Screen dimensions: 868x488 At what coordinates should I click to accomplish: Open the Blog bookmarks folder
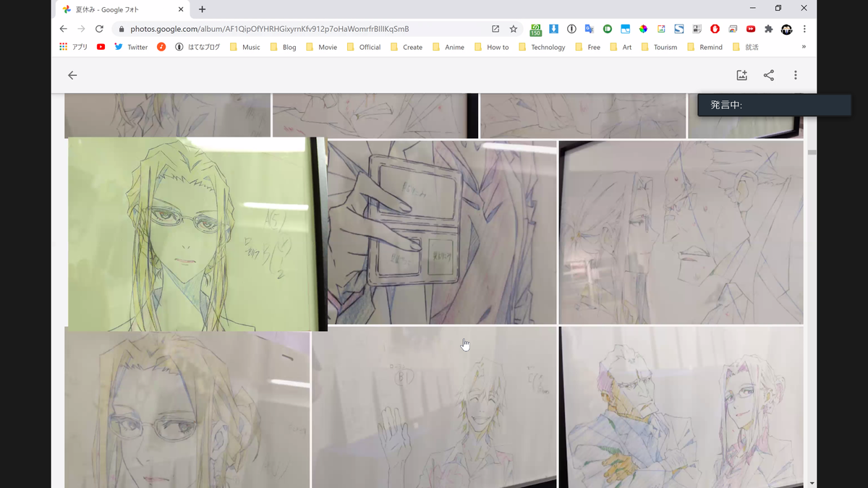click(x=283, y=47)
